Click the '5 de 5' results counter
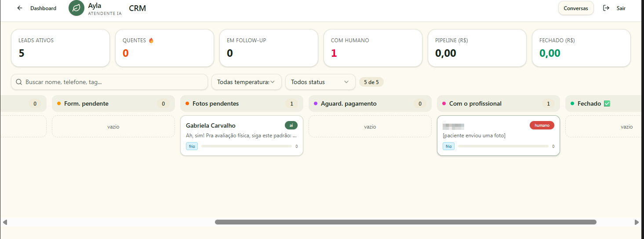This screenshot has height=239, width=644. [371, 82]
